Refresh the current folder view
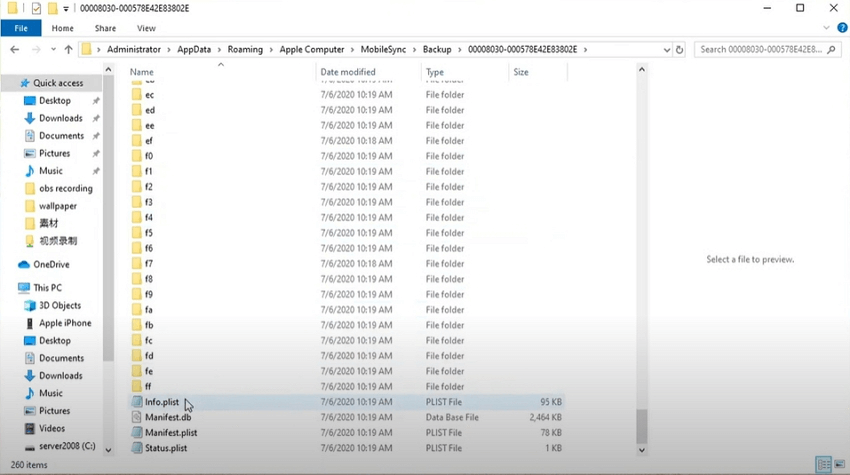Screen dimensions: 850x475 pos(680,49)
